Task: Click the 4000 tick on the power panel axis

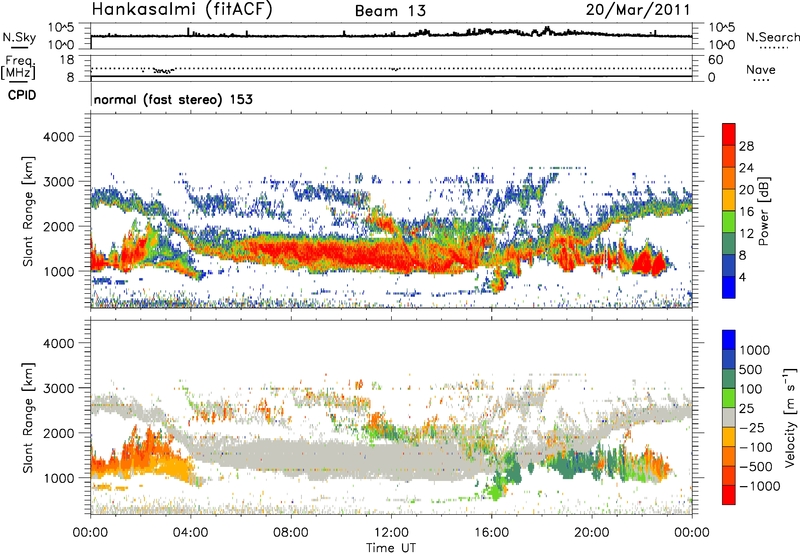Action: [58, 137]
